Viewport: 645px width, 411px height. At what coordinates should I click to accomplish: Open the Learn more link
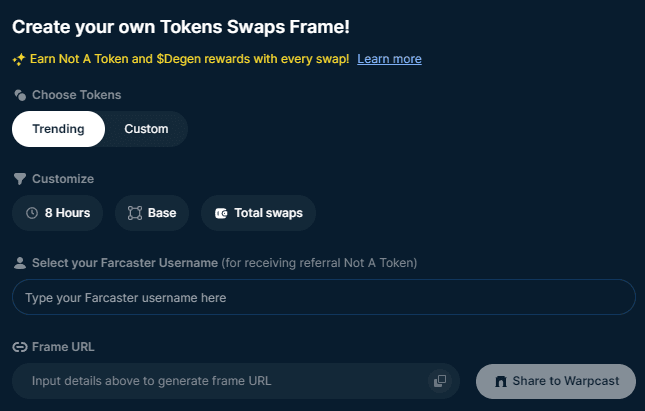389,59
